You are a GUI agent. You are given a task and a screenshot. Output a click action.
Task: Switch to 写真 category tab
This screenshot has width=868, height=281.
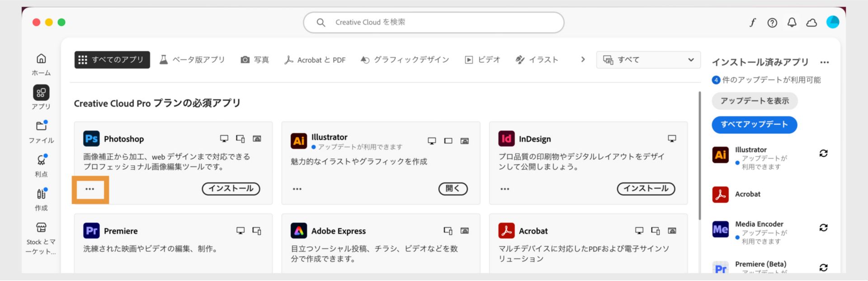(x=255, y=60)
